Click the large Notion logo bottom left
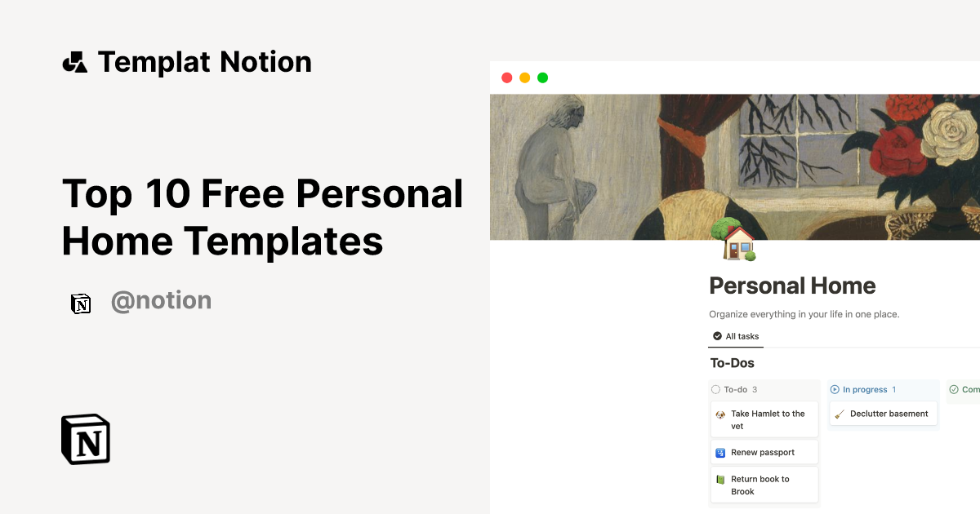This screenshot has height=514, width=980. [x=85, y=439]
